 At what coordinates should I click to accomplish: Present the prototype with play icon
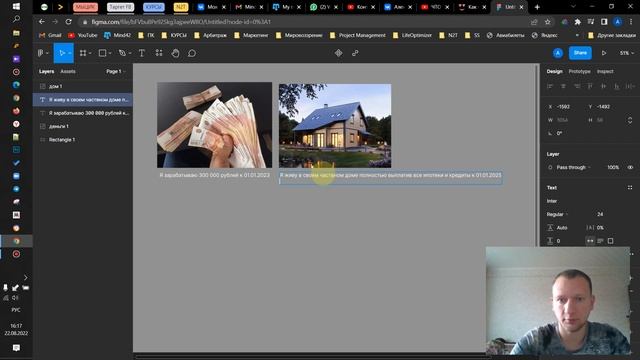pyautogui.click(x=603, y=53)
